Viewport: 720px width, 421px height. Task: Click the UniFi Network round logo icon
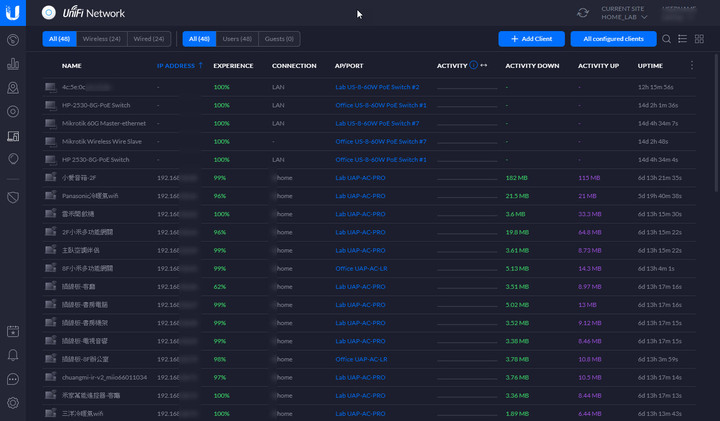tap(48, 13)
